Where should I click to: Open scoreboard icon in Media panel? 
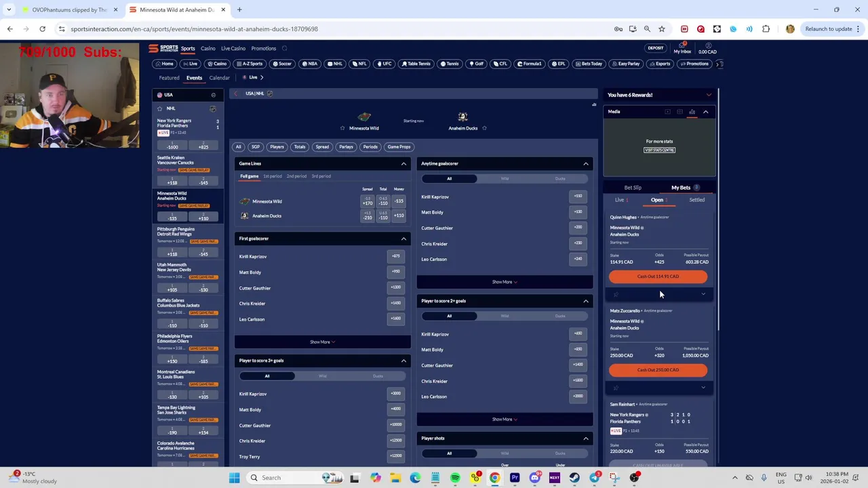(679, 112)
